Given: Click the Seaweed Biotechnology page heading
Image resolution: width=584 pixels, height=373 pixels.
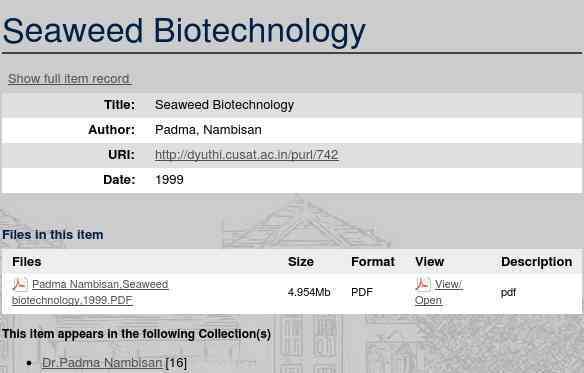Looking at the screenshot, I should [184, 31].
